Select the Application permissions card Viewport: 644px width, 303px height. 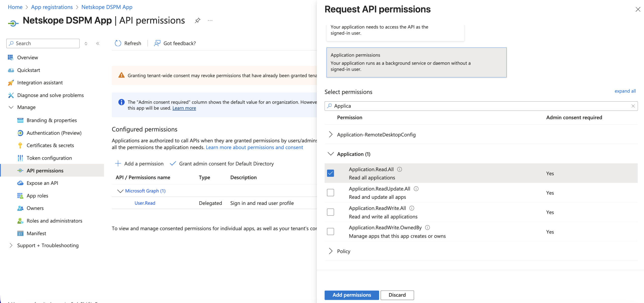point(416,62)
